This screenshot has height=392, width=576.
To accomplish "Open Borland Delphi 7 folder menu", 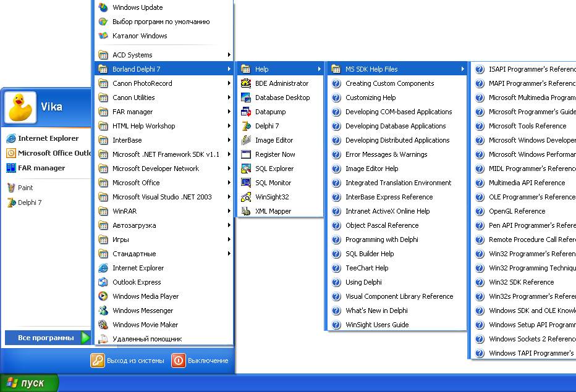I will (x=164, y=69).
